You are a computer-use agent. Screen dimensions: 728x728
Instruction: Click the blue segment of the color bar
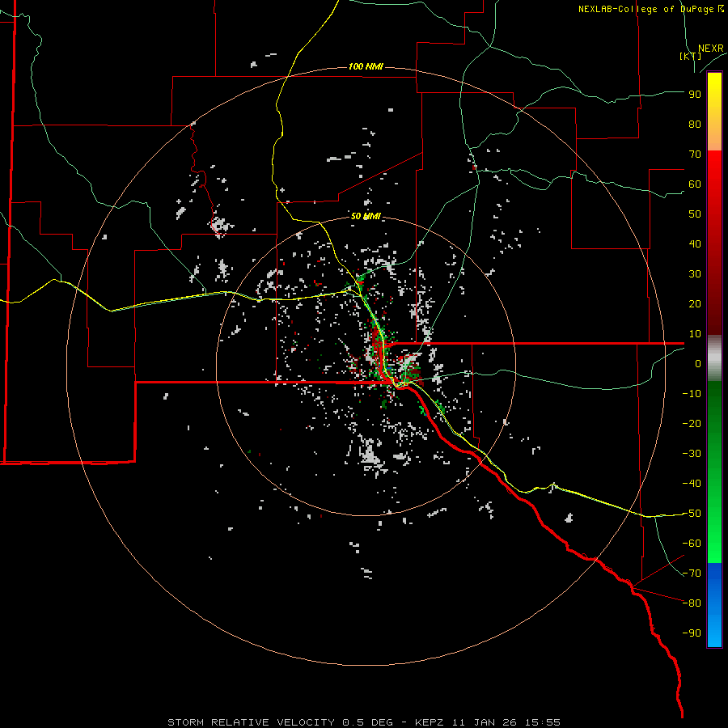point(714,605)
